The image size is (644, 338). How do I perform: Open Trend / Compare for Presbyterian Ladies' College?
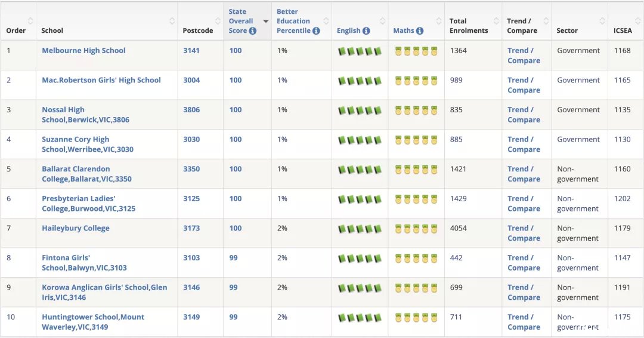524,204
